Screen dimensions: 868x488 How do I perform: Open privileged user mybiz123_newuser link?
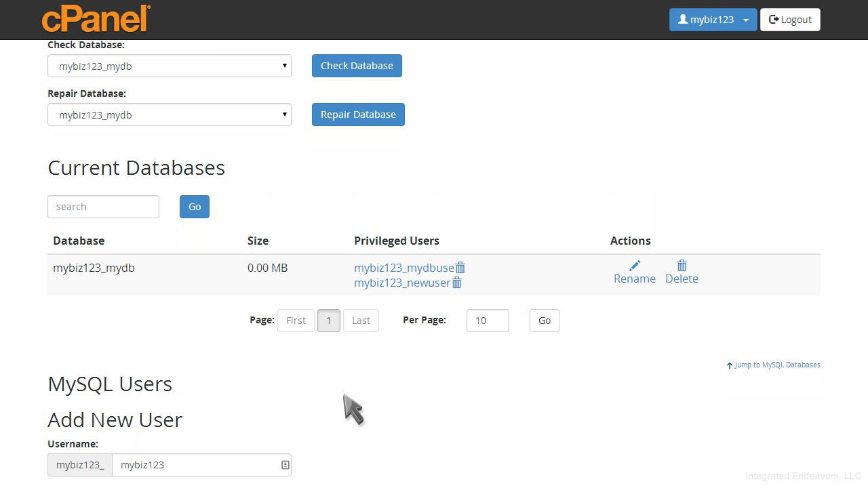tap(401, 283)
